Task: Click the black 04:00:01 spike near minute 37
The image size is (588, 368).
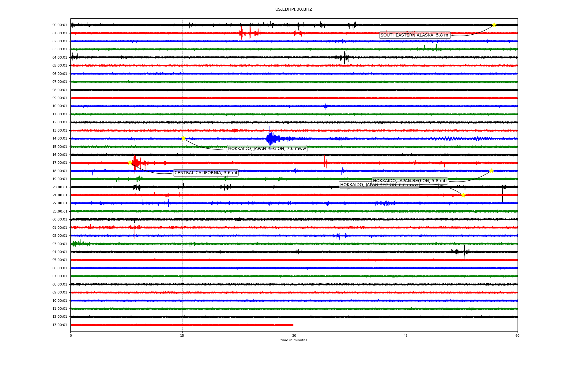Action: pos(345,57)
